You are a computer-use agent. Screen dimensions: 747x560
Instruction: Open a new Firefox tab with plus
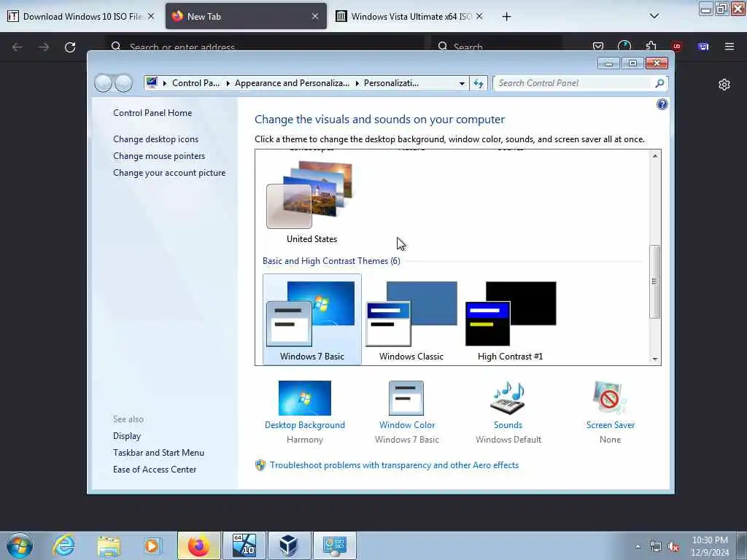click(506, 17)
